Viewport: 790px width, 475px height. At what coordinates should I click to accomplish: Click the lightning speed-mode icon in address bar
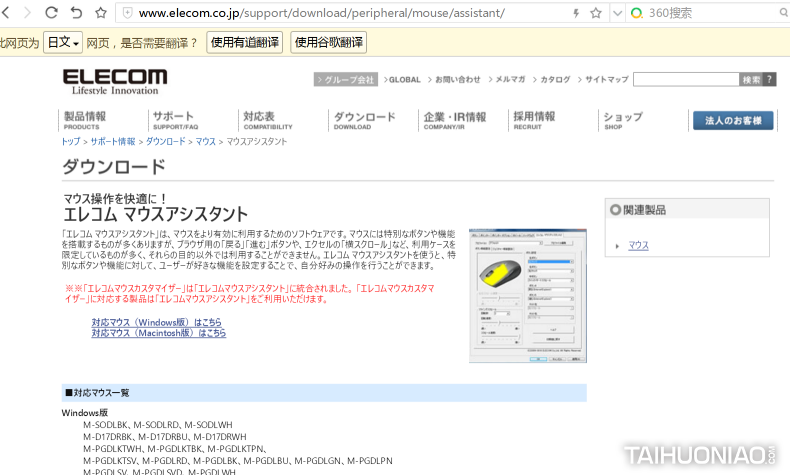coord(575,13)
